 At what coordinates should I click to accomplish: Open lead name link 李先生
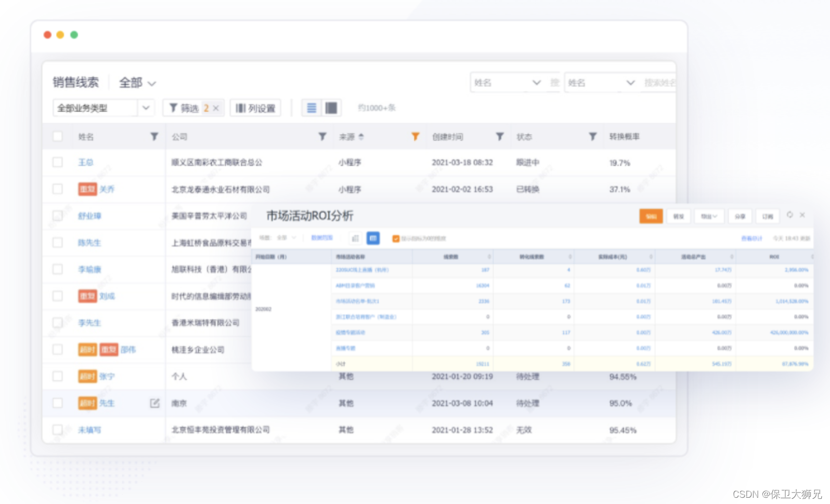pos(89,323)
